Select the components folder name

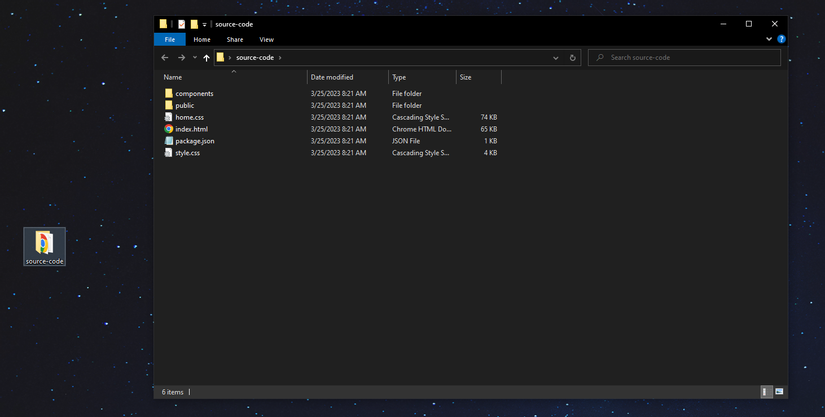(x=194, y=94)
